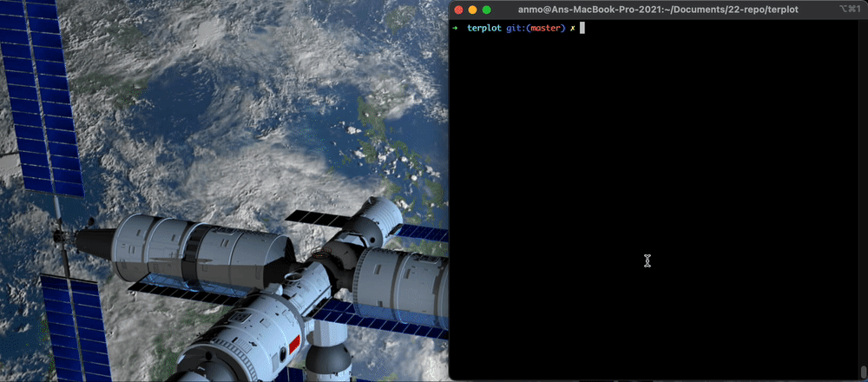Minimize the terminal window with the yellow button
868x382 pixels.
click(472, 10)
